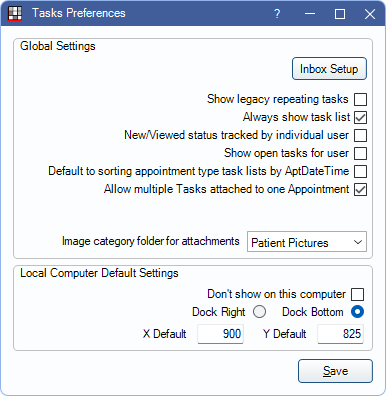Check the sort by AptDateTime default option
The width and height of the screenshot is (386, 396).
point(361,171)
